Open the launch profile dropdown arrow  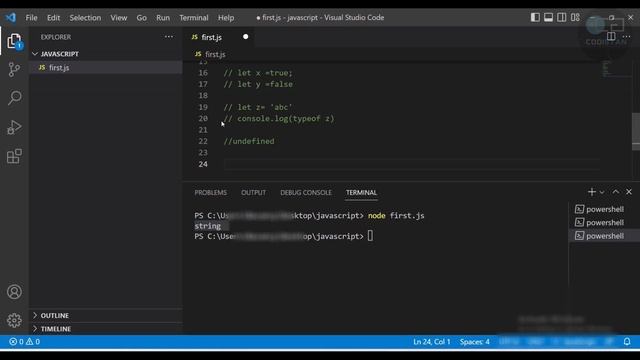602,192
